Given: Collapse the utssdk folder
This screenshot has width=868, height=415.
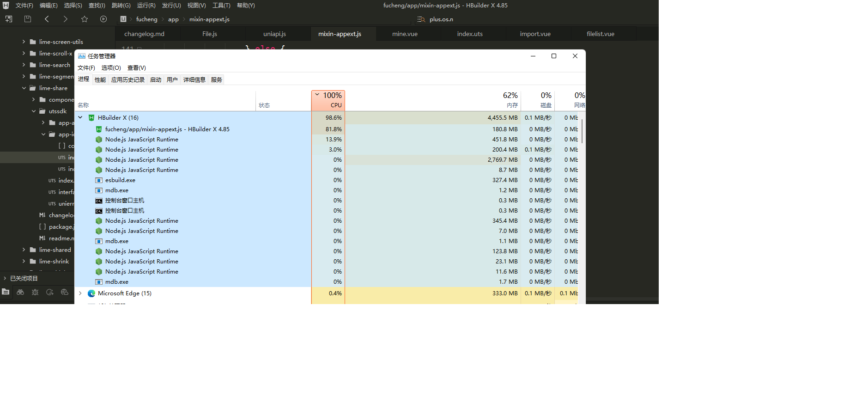Looking at the screenshot, I should point(34,111).
